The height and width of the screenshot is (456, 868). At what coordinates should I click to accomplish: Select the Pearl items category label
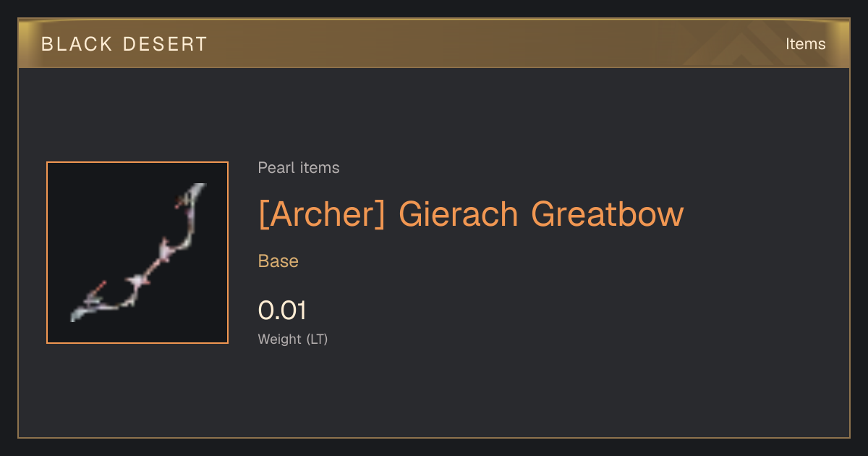[x=299, y=168]
